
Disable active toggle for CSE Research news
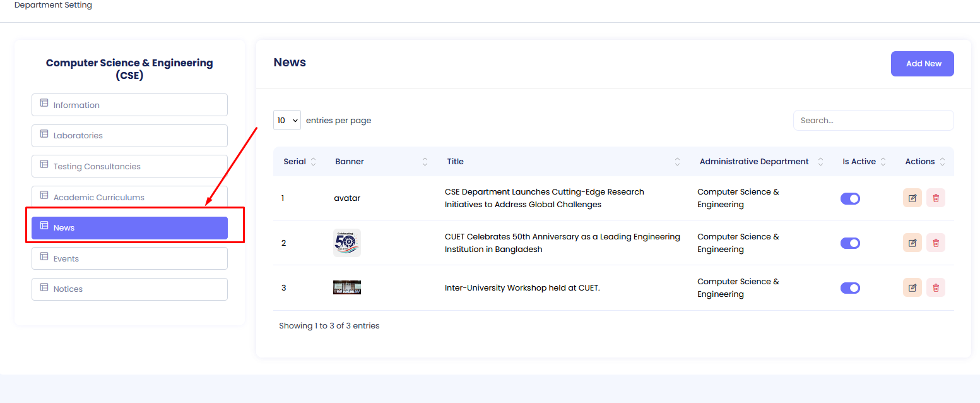pos(850,198)
